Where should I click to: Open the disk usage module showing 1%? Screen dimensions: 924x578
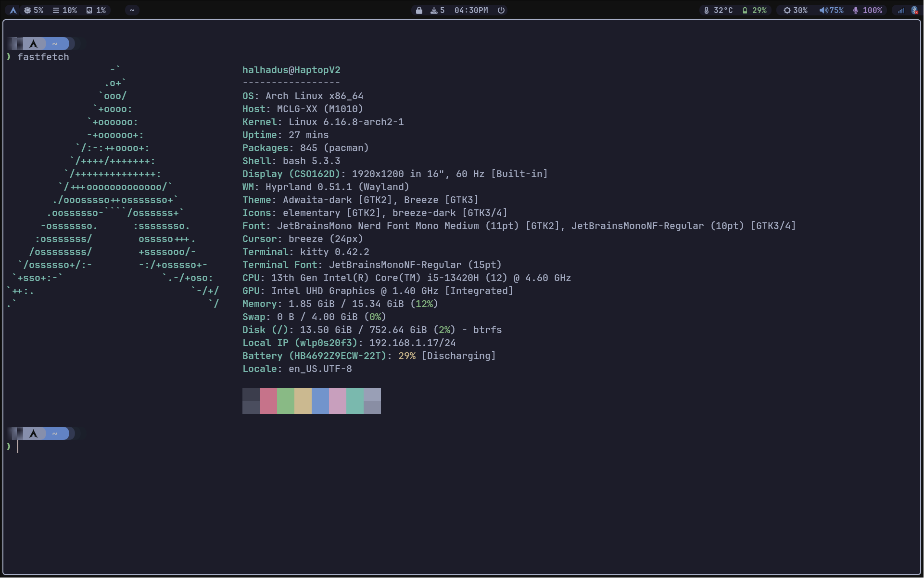(96, 10)
